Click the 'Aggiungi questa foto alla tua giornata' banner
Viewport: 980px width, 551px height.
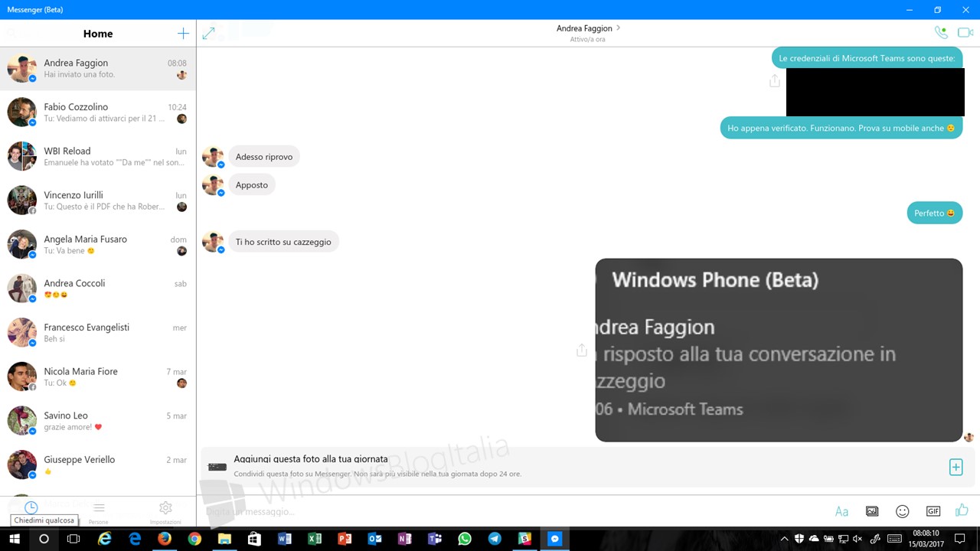(587, 467)
